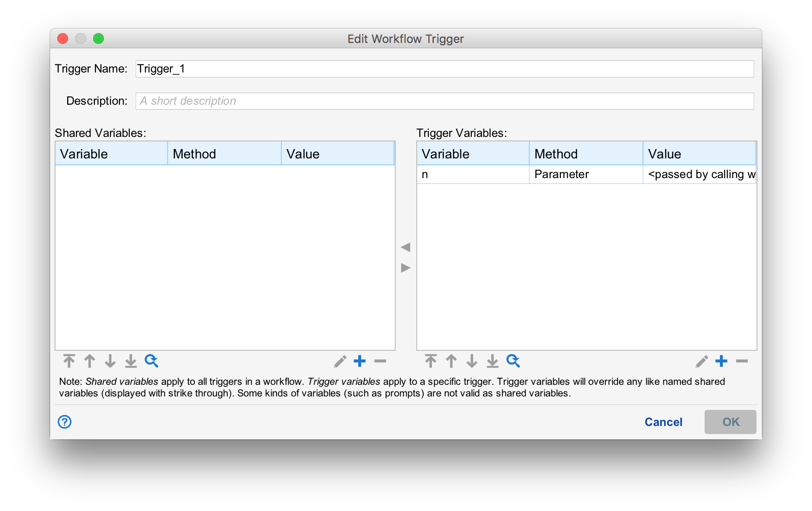812x511 pixels.
Task: Click edit pencil under Shared Variables
Action: [340, 361]
